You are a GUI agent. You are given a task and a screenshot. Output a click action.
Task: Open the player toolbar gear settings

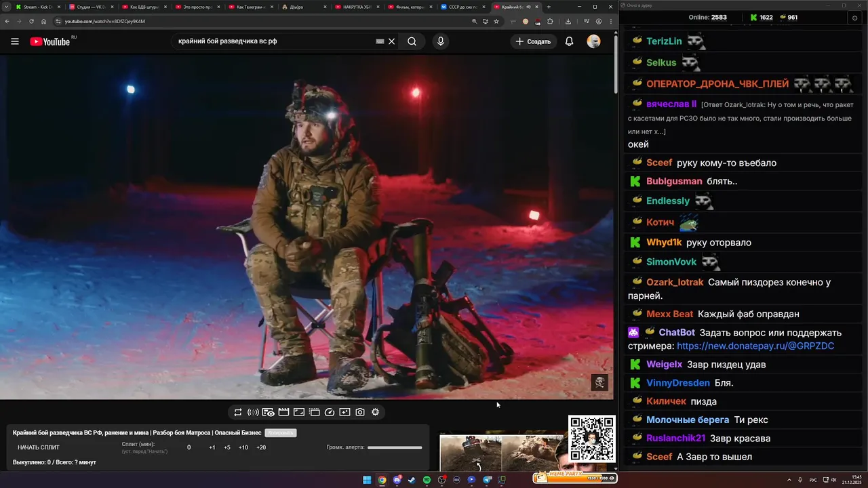(375, 412)
